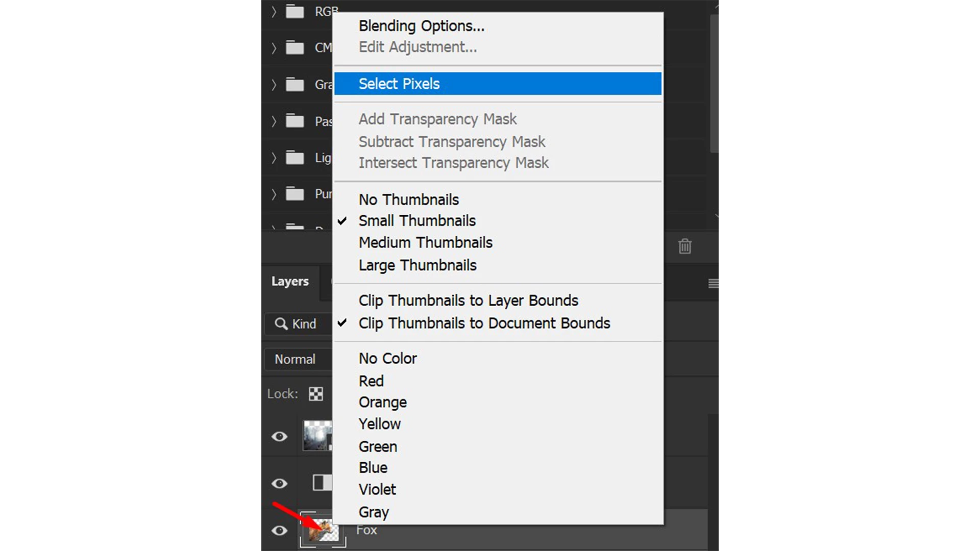Screen dimensions: 980x551
Task: Click the lock transparent pixels icon
Action: [x=316, y=394]
